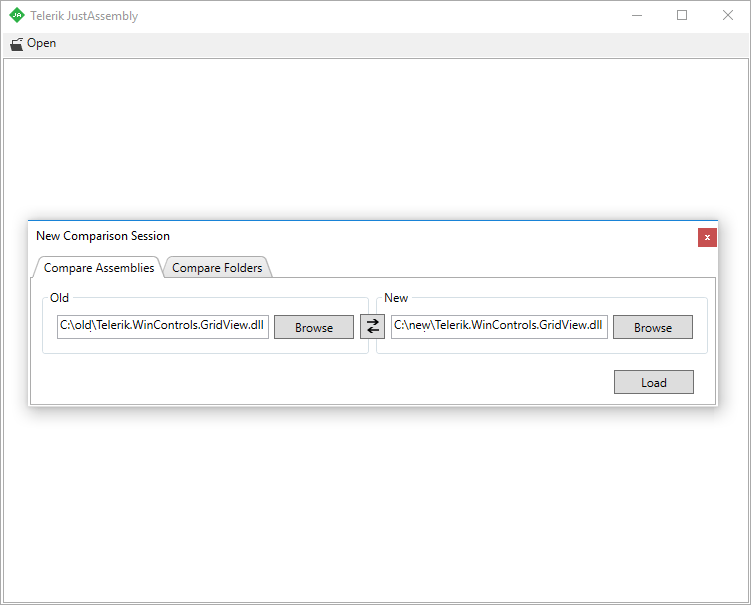Switch to the Compare Folders tab
This screenshot has height=605, width=751.
[217, 268]
